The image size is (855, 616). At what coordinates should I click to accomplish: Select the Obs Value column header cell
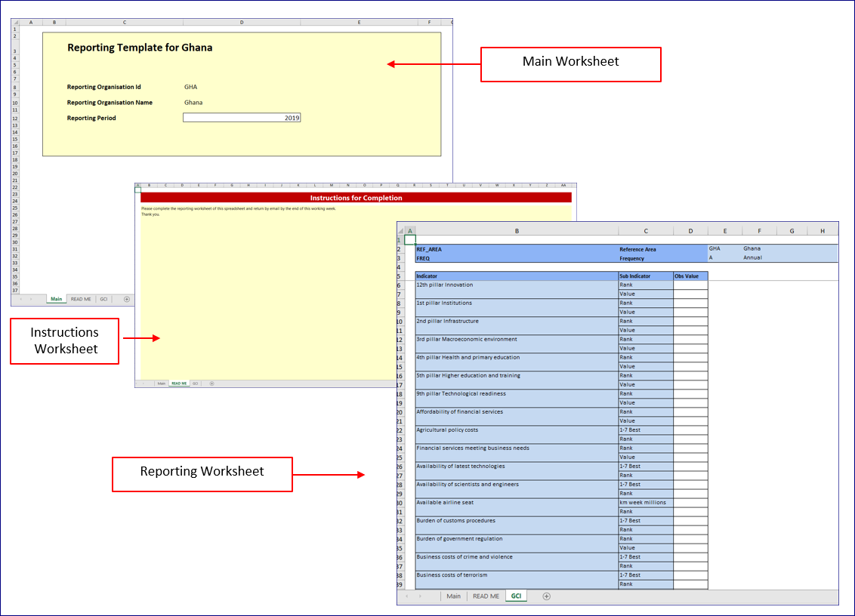pyautogui.click(x=690, y=276)
